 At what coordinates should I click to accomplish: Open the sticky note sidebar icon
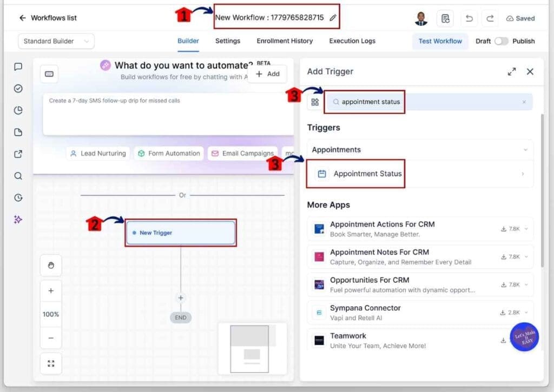click(x=18, y=132)
